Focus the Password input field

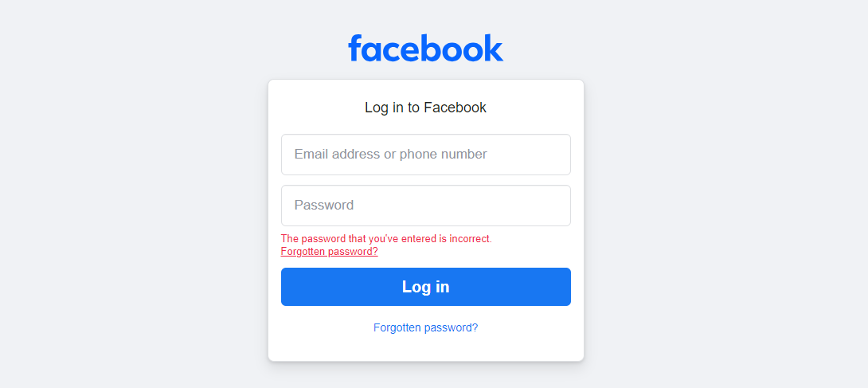pos(425,206)
